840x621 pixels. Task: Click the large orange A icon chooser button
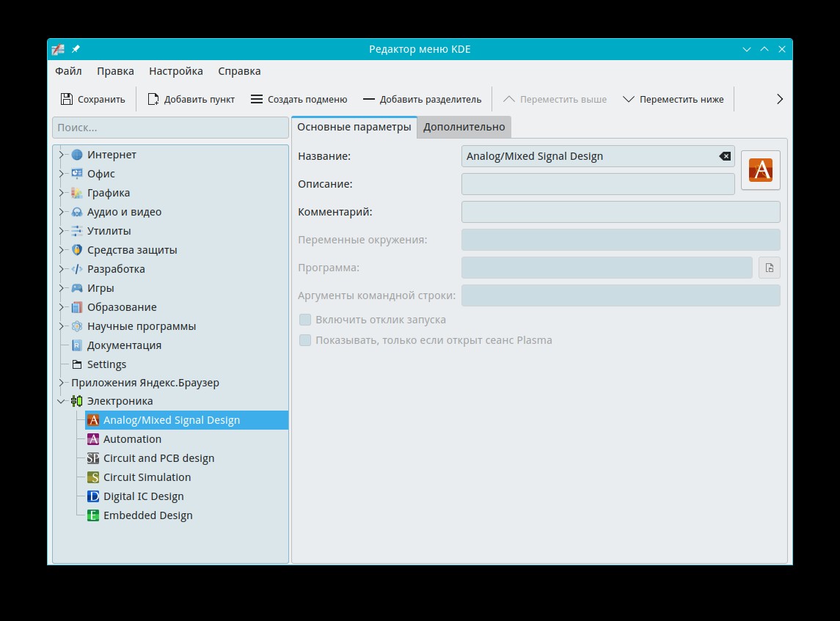[761, 170]
